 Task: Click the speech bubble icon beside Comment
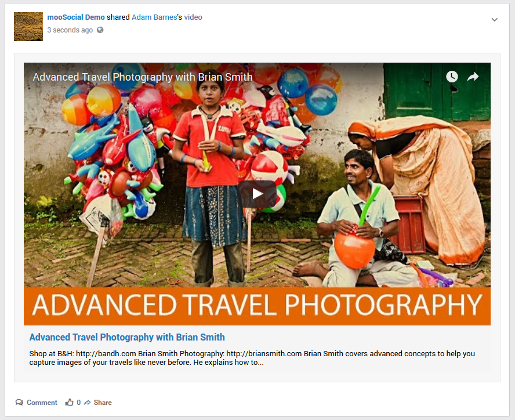tap(19, 403)
